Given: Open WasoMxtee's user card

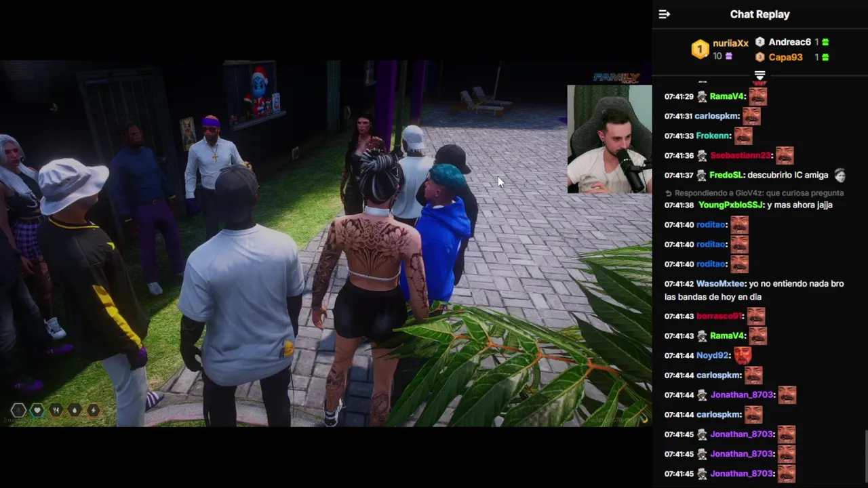Looking at the screenshot, I should point(721,283).
